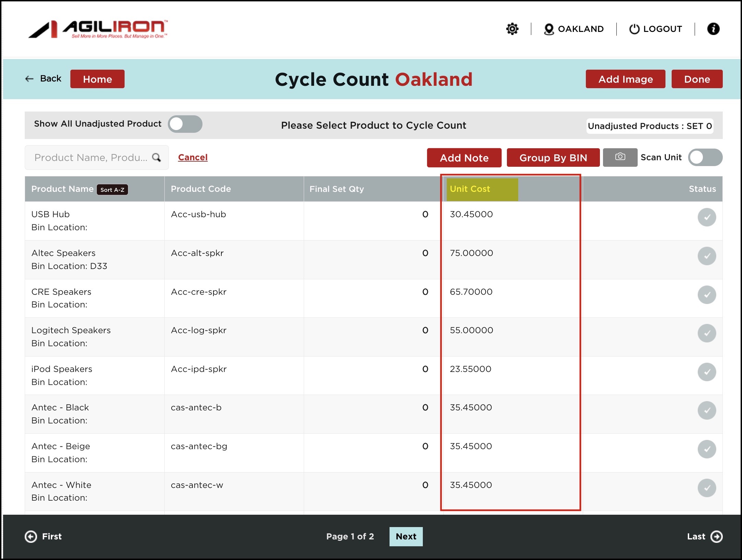The width and height of the screenshot is (742, 560).
Task: Click the Last page arrow icon
Action: coord(717,536)
